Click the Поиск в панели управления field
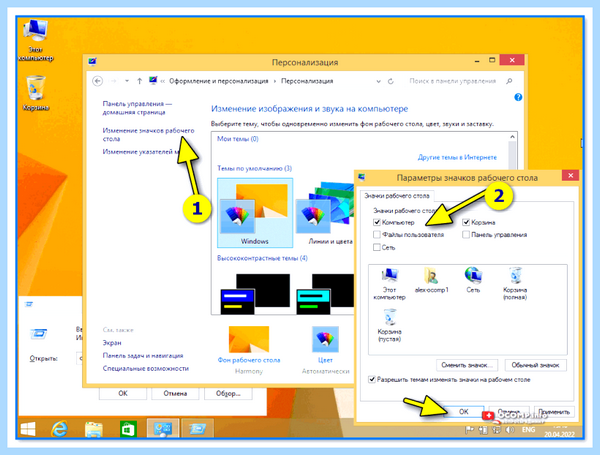The width and height of the screenshot is (600, 455). pos(453,81)
